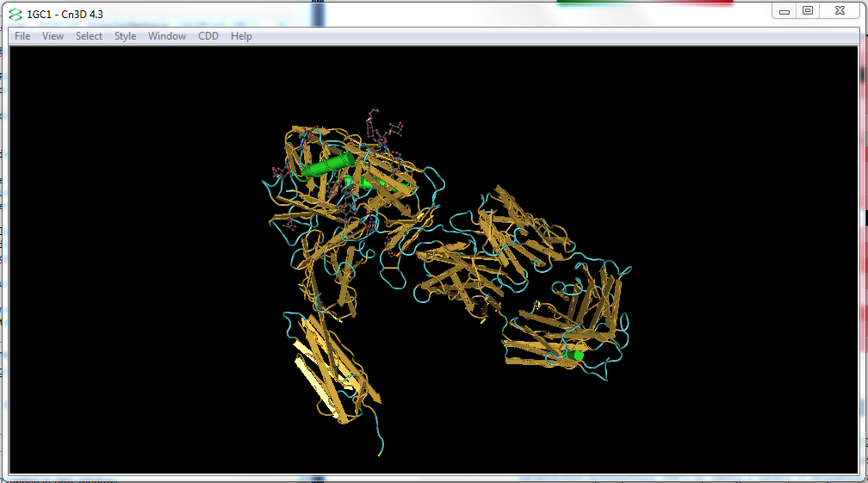Viewport: 868px width, 483px height.
Task: Click the 1GC1 - Cn3D 4.3 title text
Action: click(x=65, y=14)
